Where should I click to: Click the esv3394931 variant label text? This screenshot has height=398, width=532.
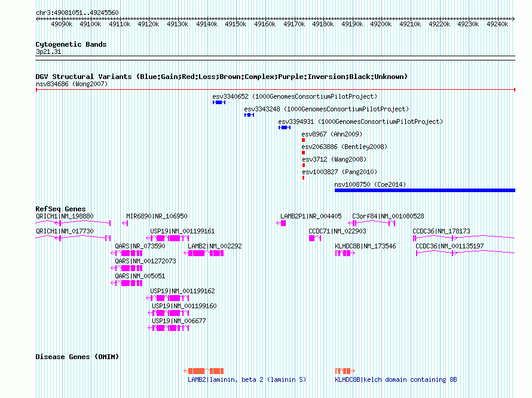click(x=360, y=121)
